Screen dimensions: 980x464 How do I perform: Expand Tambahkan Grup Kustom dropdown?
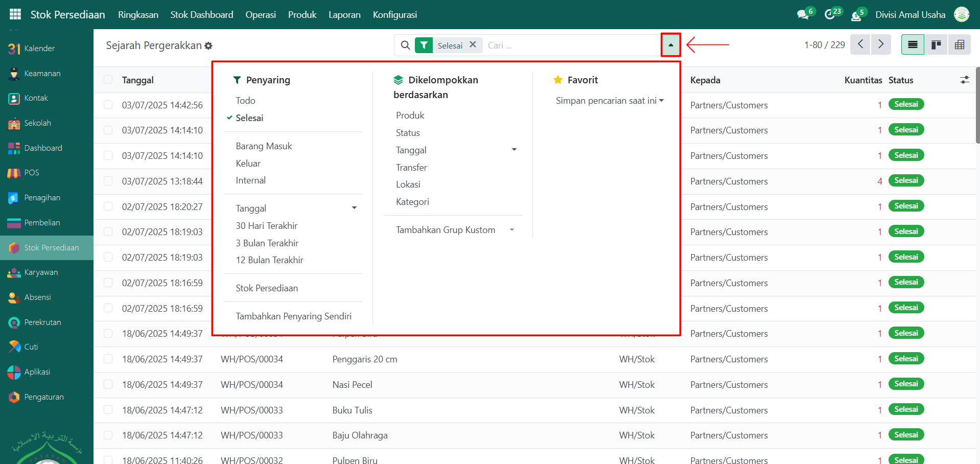[454, 230]
